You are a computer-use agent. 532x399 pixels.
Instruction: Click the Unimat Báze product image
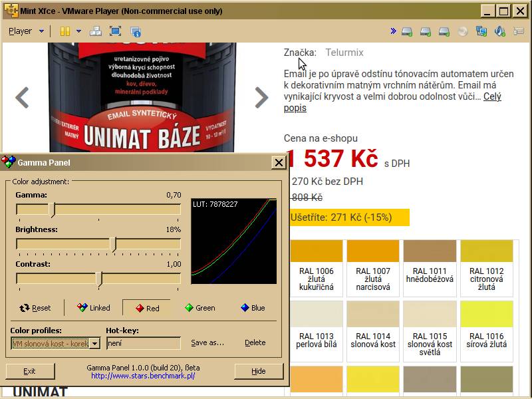pyautogui.click(x=142, y=97)
